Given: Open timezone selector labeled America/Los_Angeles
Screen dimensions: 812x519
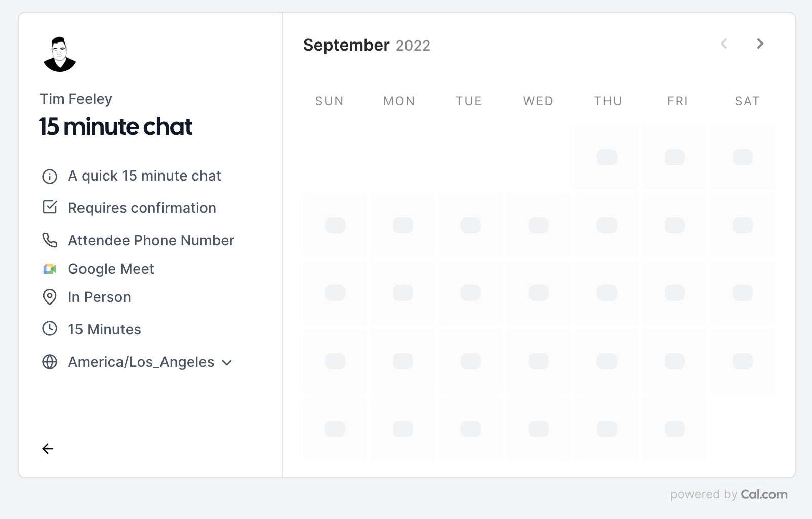Looking at the screenshot, I should click(150, 362).
